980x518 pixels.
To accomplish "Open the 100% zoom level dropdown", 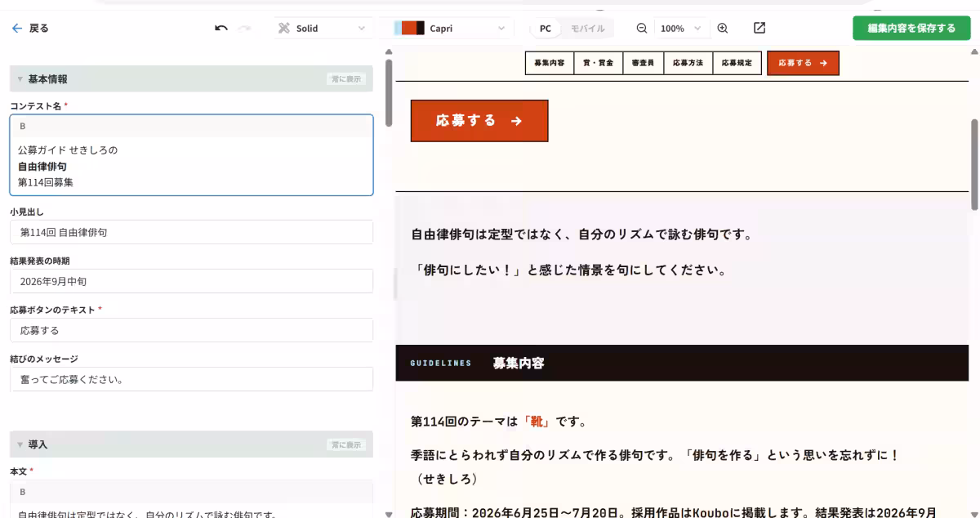I will [x=681, y=28].
